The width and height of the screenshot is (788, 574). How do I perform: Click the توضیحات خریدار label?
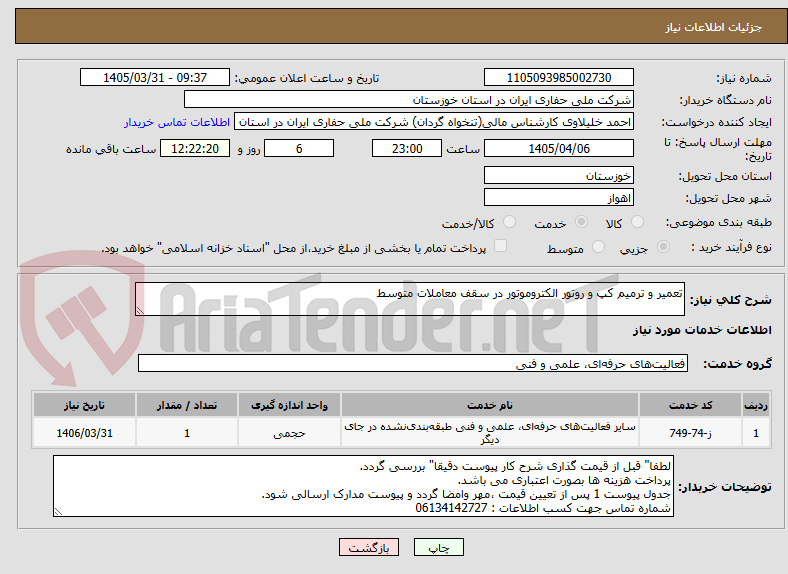(725, 487)
